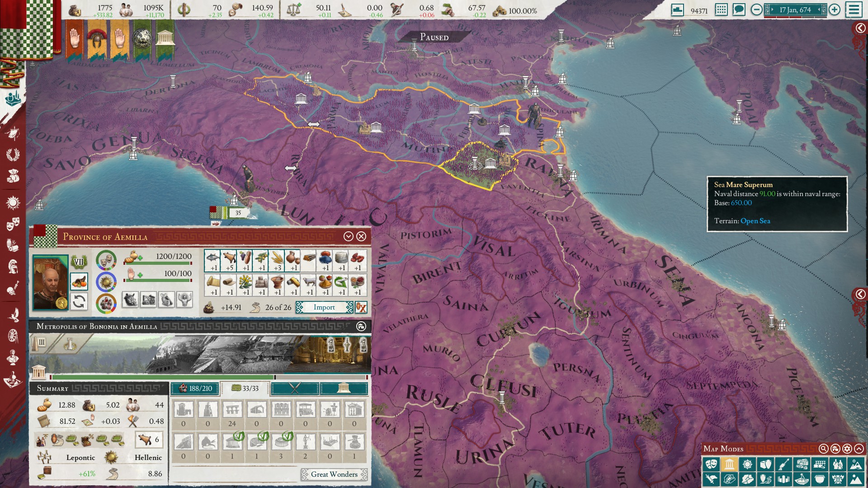868x488 pixels.
Task: Open the economy panel money bag icon
Action: 14,175
